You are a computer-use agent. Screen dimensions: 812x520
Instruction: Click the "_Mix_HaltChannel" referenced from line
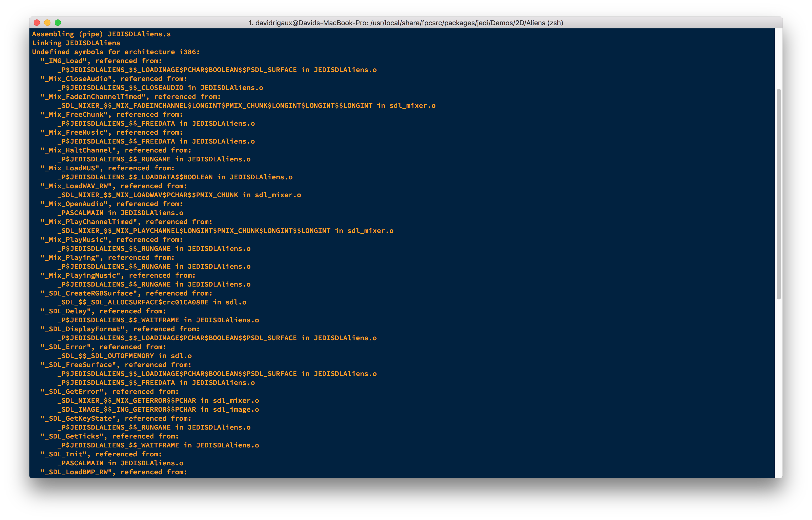116,150
